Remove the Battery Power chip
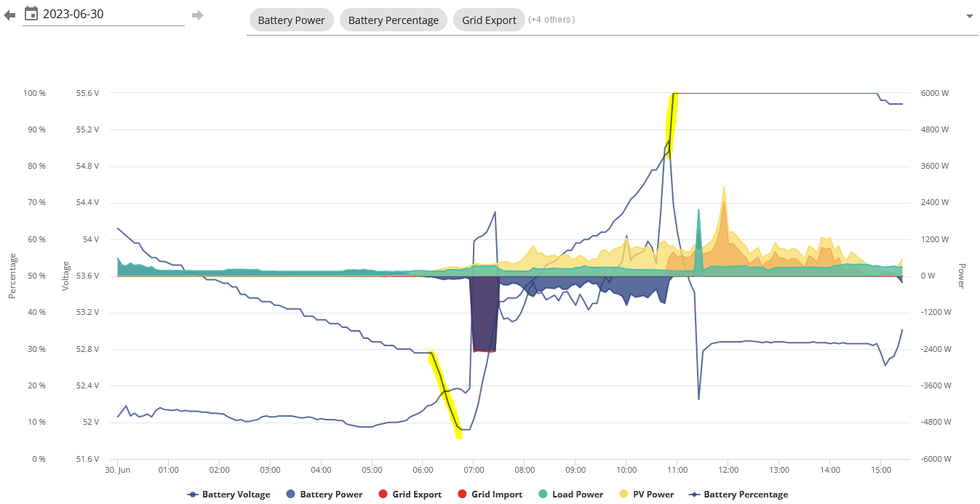Image resolution: width=980 pixels, height=504 pixels. coord(291,20)
